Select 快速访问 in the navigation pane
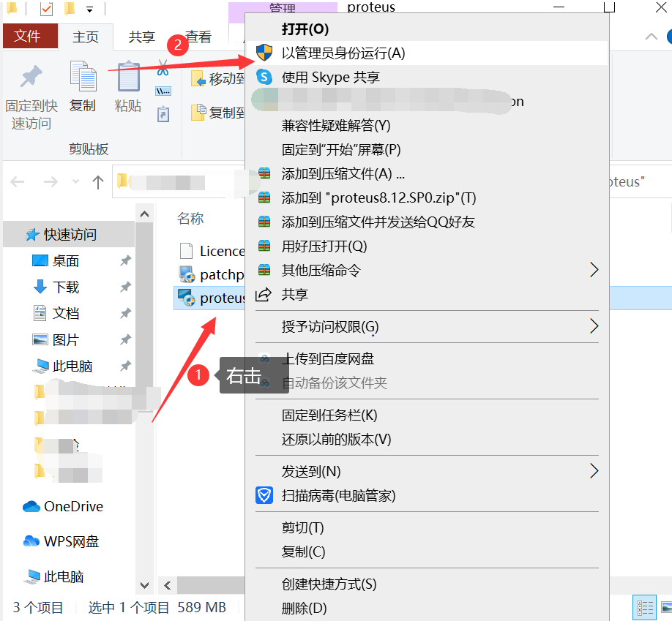 (x=69, y=234)
